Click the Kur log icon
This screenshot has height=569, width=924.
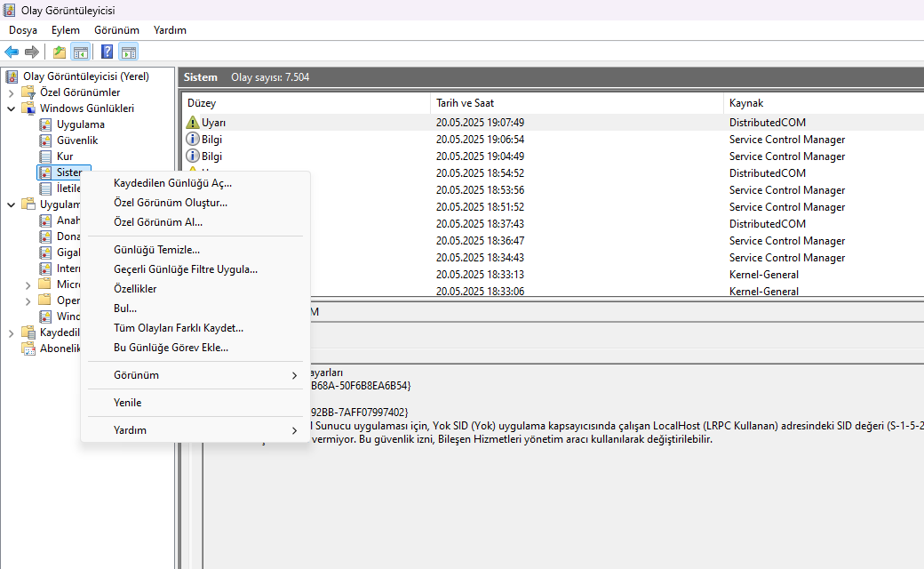tap(45, 156)
